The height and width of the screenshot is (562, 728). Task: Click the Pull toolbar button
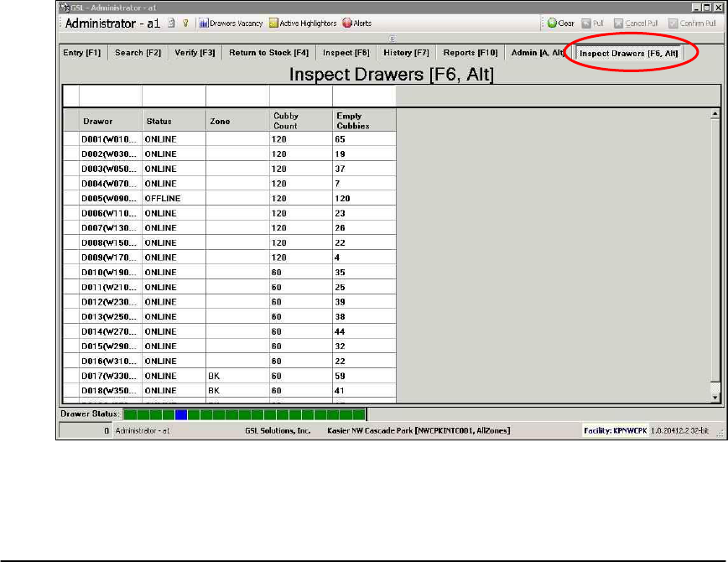(592, 23)
